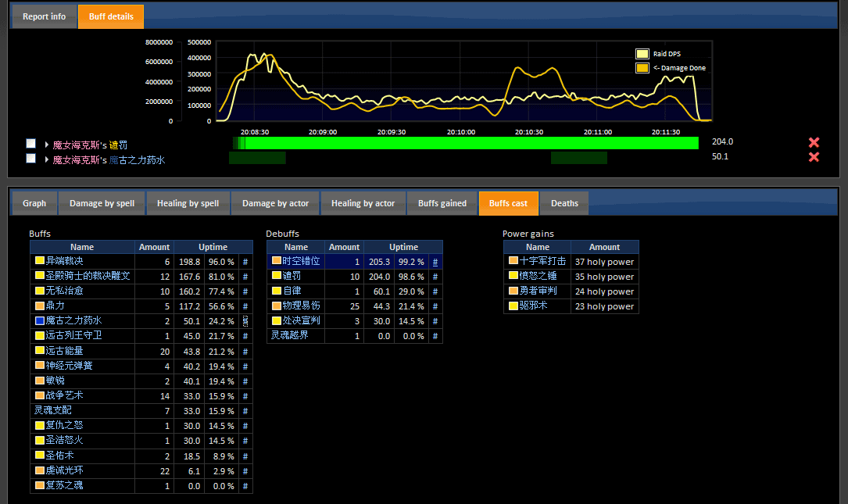Sort Buffs table by Name header
Image resolution: width=848 pixels, height=504 pixels.
[82, 247]
